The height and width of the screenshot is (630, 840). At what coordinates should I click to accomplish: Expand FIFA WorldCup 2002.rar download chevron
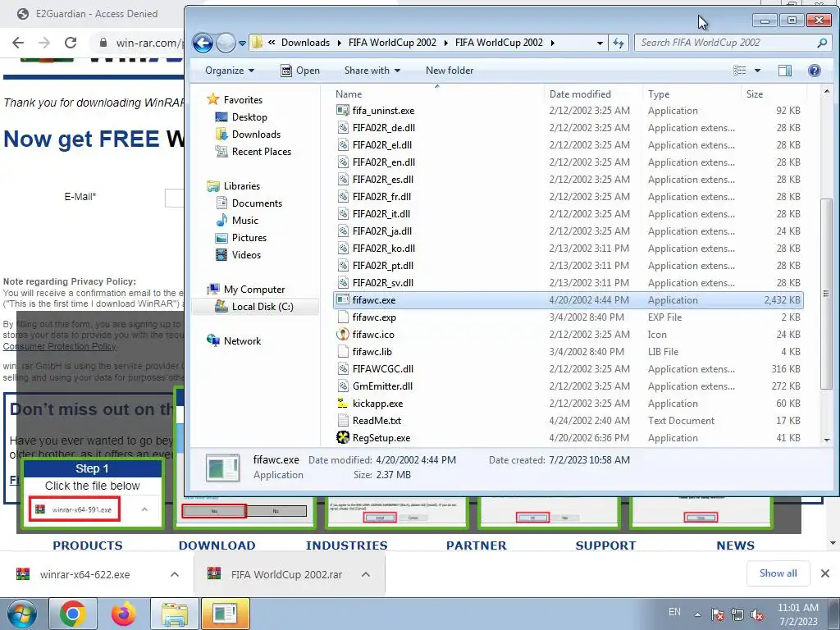tap(365, 574)
